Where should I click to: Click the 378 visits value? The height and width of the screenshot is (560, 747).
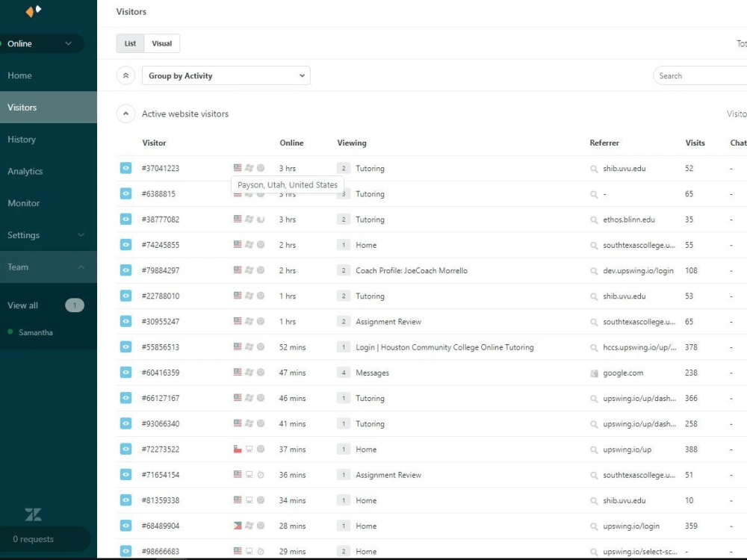coord(691,347)
